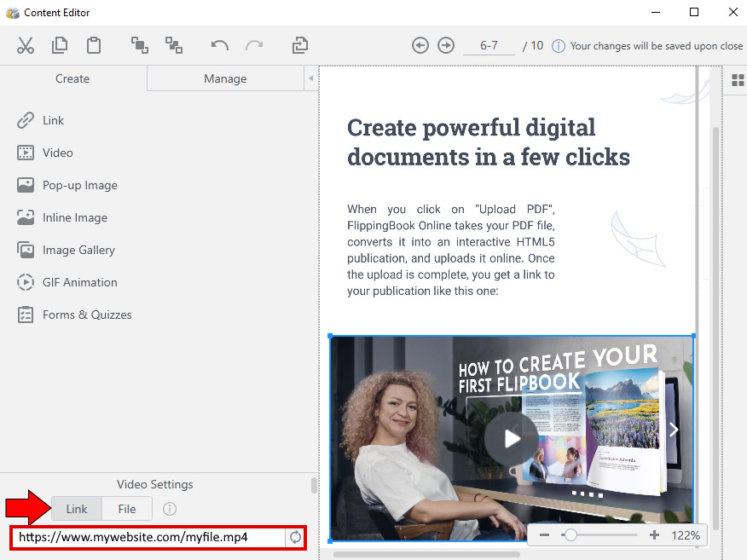Switch video source to File

click(x=127, y=509)
